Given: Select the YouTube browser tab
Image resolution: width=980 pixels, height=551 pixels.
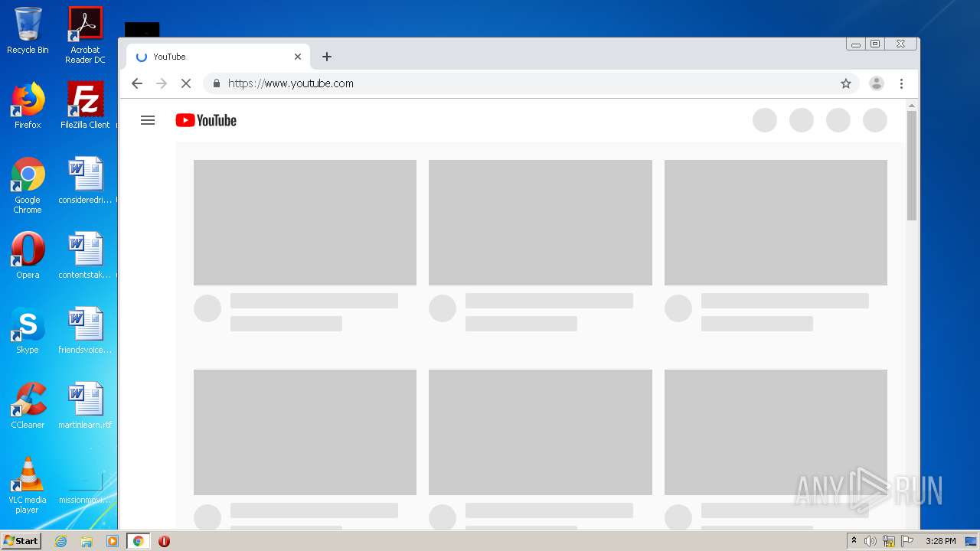Looking at the screenshot, I should 219,57.
